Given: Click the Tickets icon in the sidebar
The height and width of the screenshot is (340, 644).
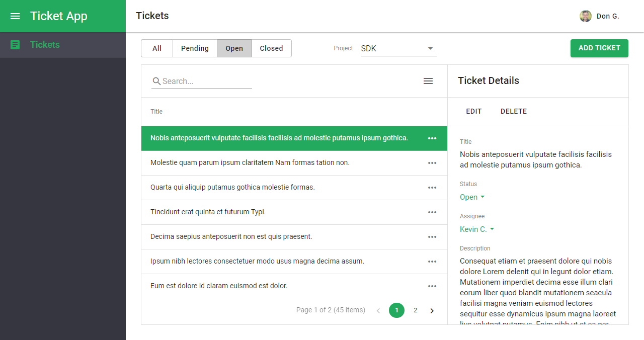Looking at the screenshot, I should [x=15, y=45].
